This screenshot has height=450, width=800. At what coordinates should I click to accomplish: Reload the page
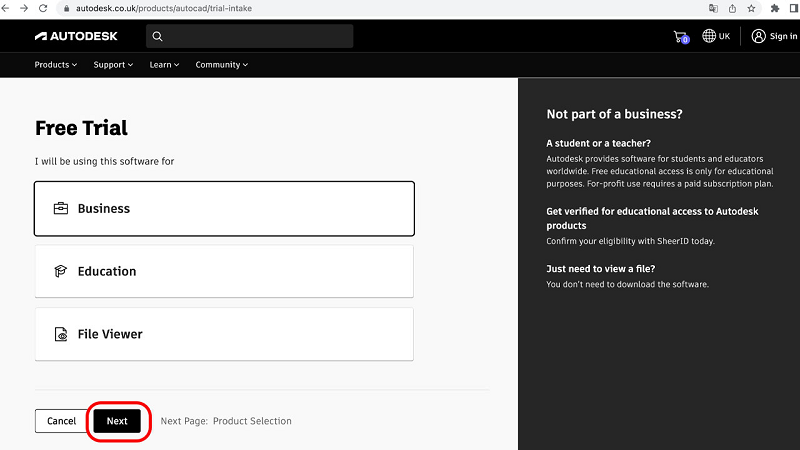(x=43, y=8)
